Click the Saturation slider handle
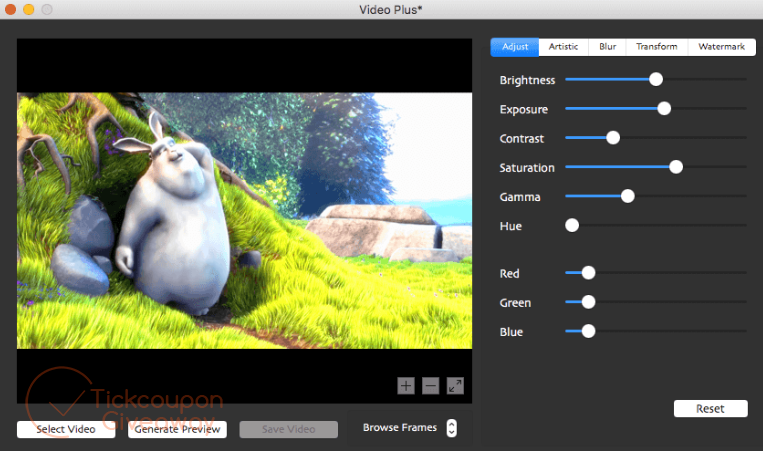The height and width of the screenshot is (451, 763). [676, 167]
